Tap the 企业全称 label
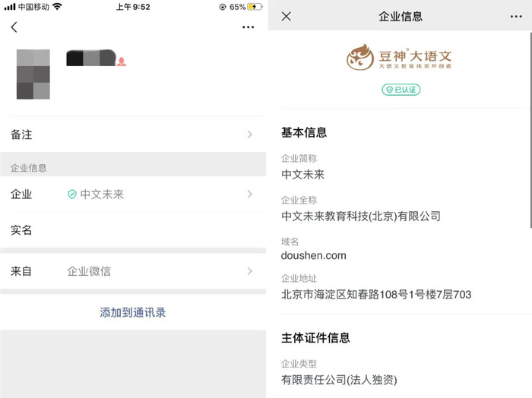Screen dimensions: 532x398 (x=299, y=200)
